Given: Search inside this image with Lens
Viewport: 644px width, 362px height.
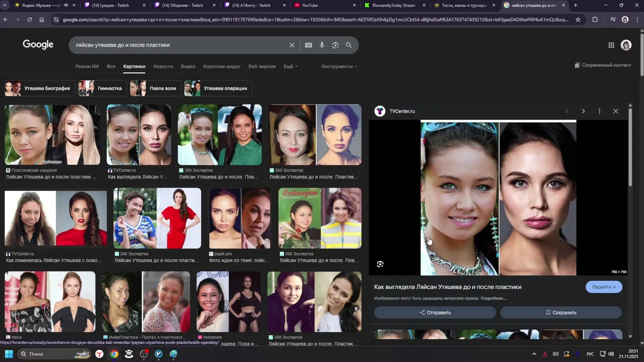Looking at the screenshot, I should click(380, 264).
